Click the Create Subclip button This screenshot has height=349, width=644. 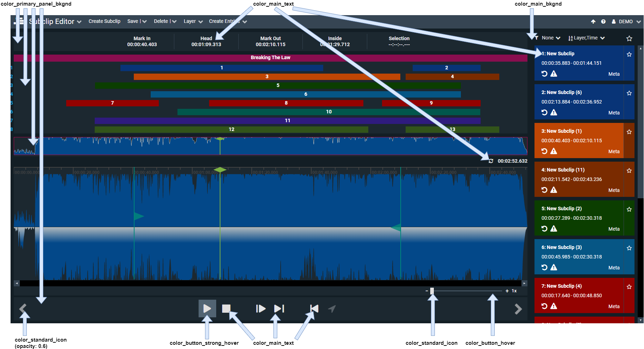point(104,21)
